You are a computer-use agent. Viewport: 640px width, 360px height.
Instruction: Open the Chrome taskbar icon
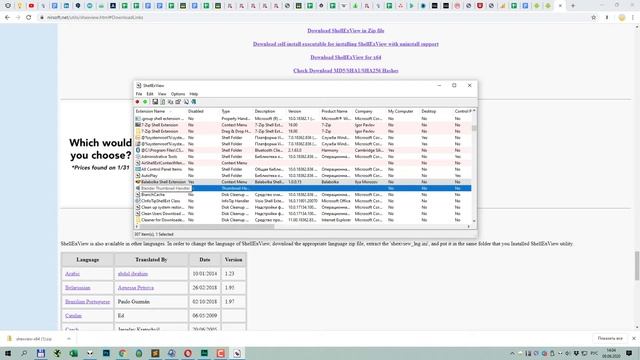(x=122, y=353)
